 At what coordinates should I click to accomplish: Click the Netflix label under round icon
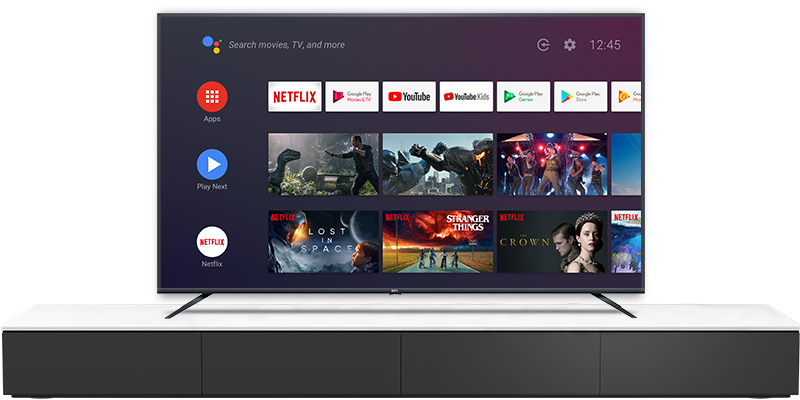tap(212, 264)
